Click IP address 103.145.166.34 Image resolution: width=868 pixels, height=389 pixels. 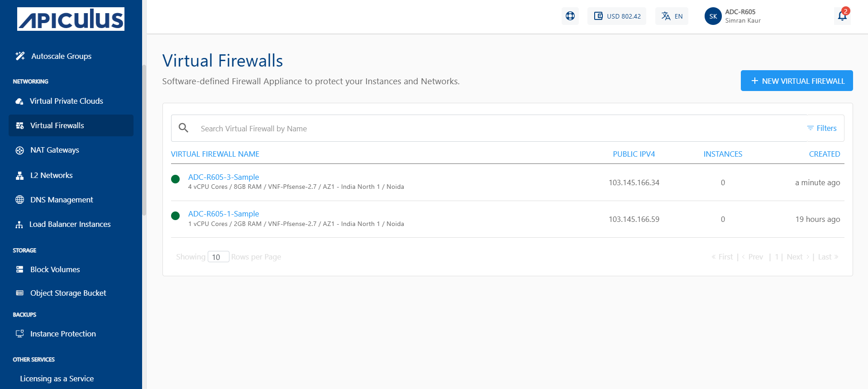pos(634,182)
